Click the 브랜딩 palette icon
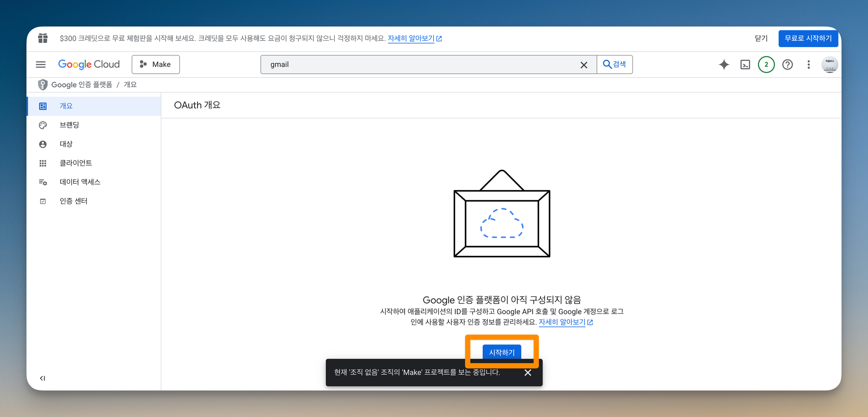 (43, 125)
